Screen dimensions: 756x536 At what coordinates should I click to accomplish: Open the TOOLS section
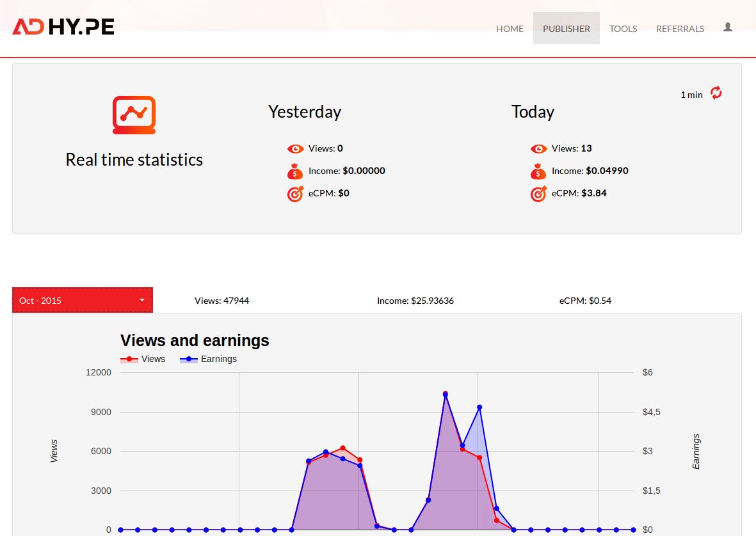click(x=623, y=29)
